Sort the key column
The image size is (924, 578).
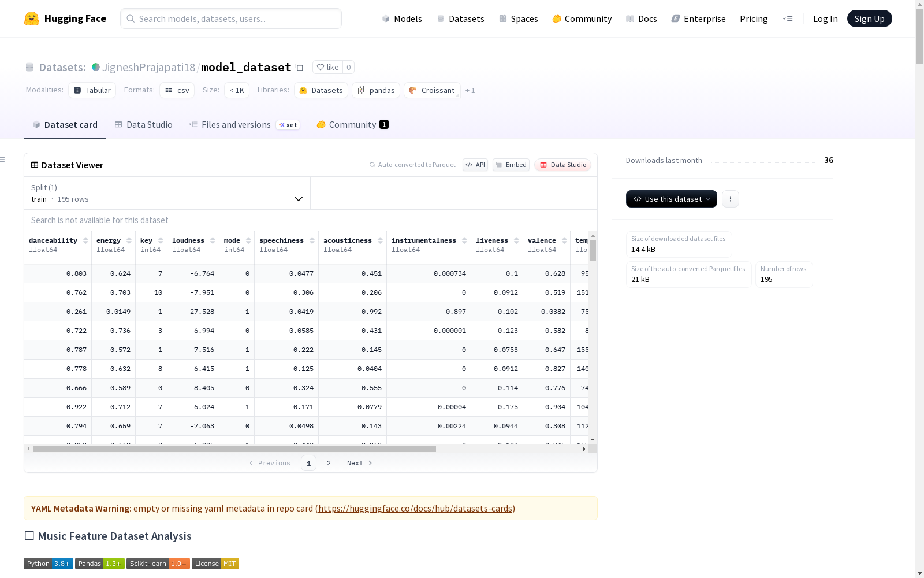pyautogui.click(x=161, y=240)
